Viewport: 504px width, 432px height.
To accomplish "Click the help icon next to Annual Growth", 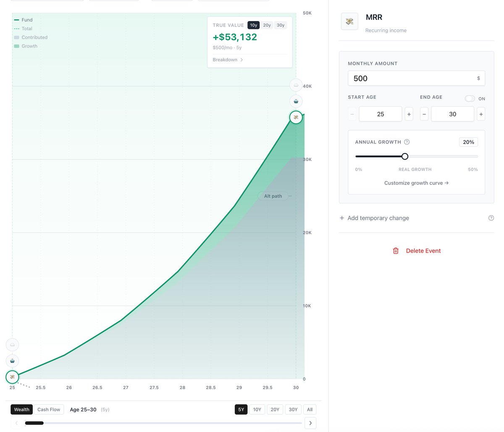I will pos(407,142).
